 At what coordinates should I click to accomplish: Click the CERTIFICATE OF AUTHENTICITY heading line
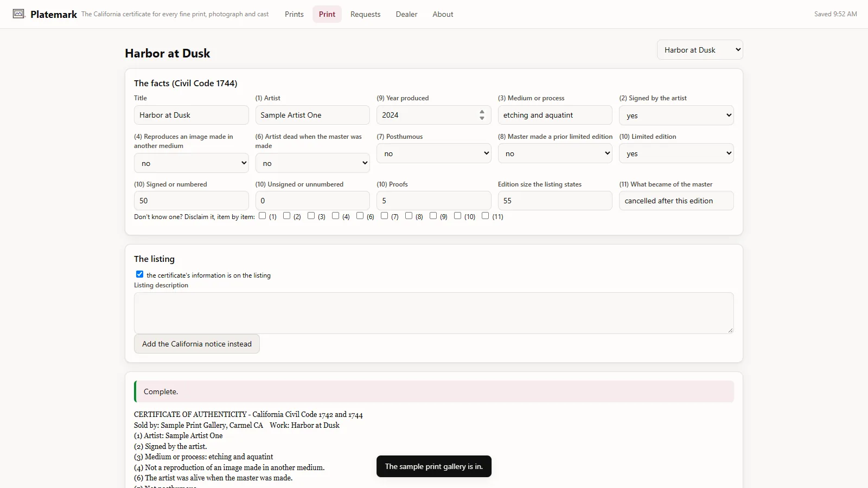click(248, 415)
